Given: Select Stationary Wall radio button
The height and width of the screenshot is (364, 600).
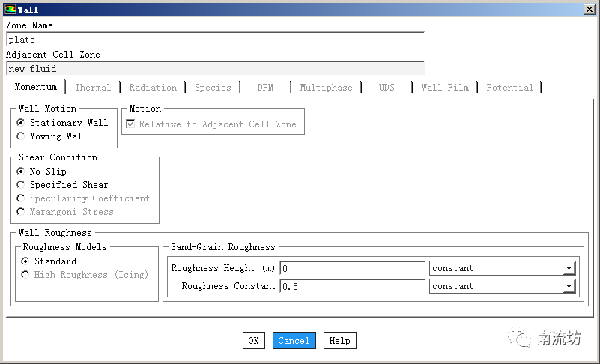Looking at the screenshot, I should 21,123.
